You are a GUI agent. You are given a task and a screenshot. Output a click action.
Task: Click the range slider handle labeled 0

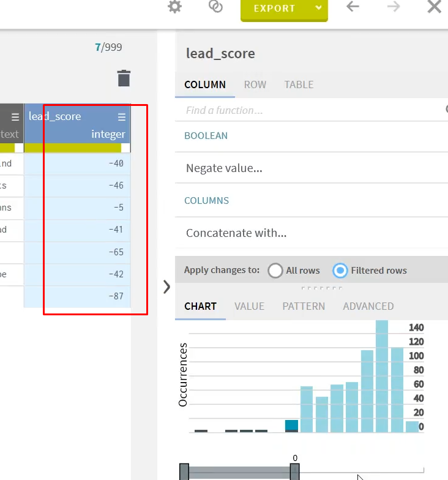pos(295,471)
